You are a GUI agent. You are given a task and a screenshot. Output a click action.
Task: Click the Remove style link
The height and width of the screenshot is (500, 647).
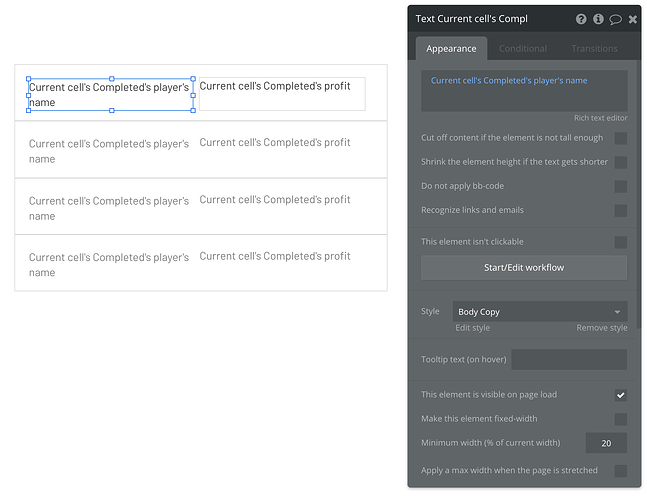tap(602, 328)
